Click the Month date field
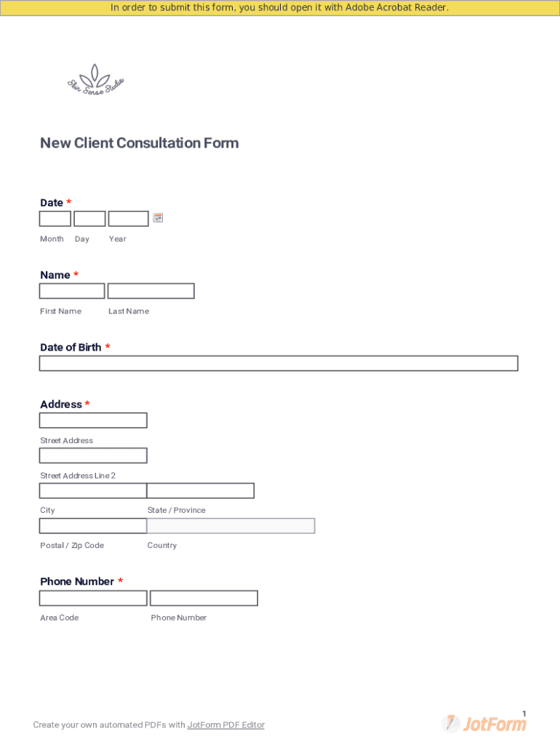Viewport: 560px width, 745px height. point(55,218)
